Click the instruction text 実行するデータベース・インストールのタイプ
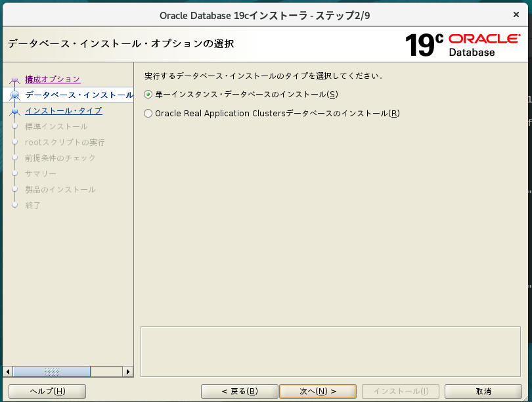 click(x=264, y=76)
